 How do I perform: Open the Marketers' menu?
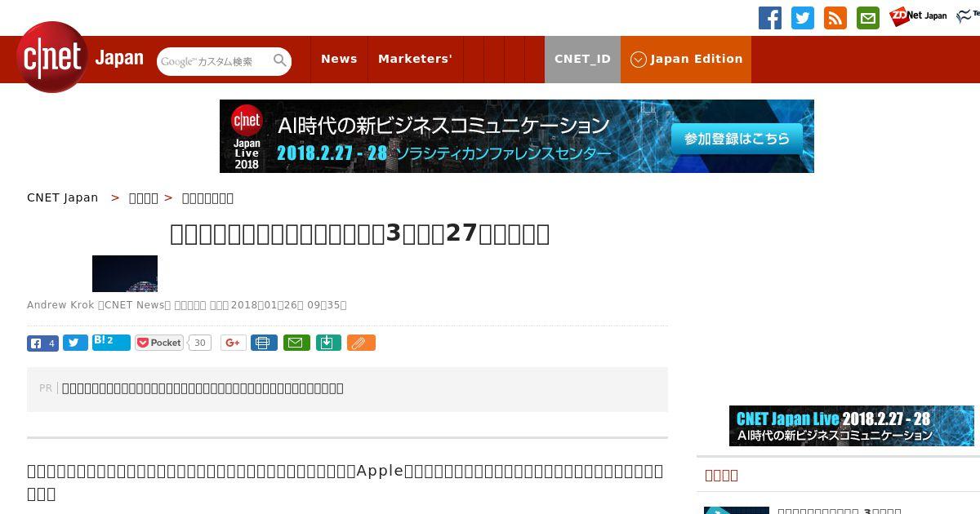click(415, 60)
